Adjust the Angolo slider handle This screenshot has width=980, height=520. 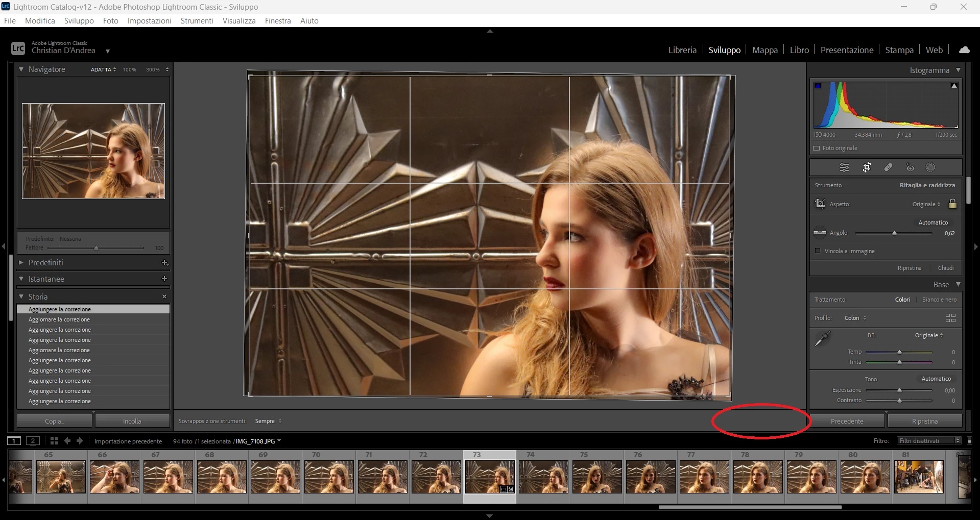click(x=894, y=233)
